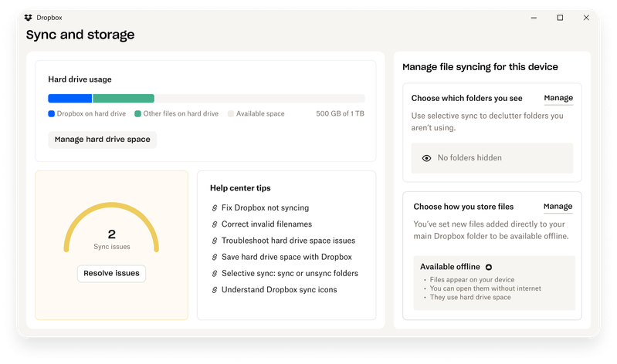Click link icon beside Fix Dropbox not syncing
The image size is (617, 364).
(x=215, y=208)
